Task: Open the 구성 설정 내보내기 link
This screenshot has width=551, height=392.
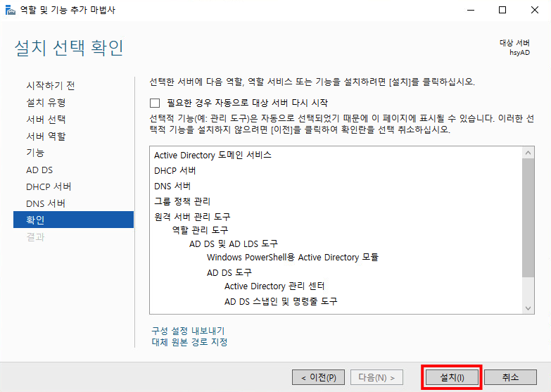Action: [x=188, y=331]
